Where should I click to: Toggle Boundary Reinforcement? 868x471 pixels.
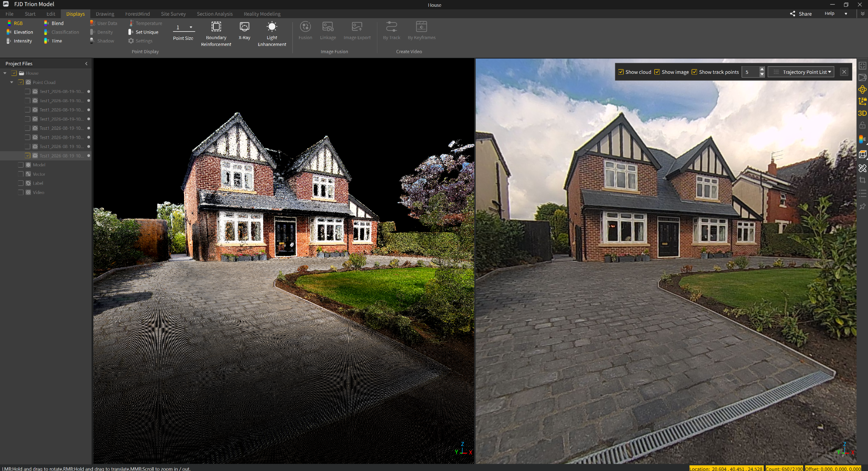(x=216, y=34)
